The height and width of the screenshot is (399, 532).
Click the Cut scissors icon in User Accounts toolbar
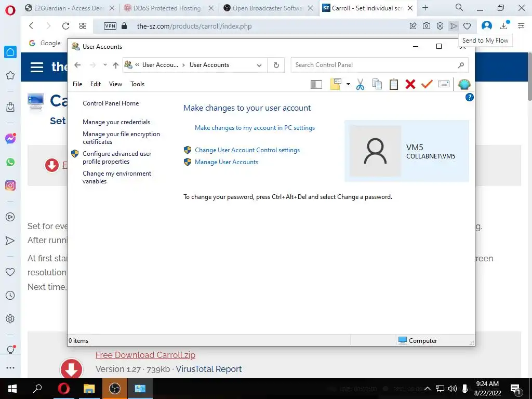coord(360,84)
